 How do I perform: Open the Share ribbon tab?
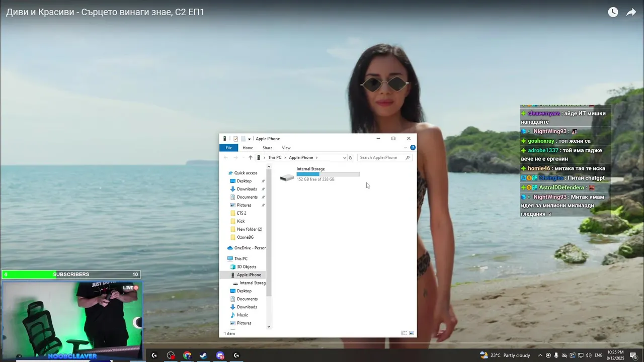click(x=267, y=148)
